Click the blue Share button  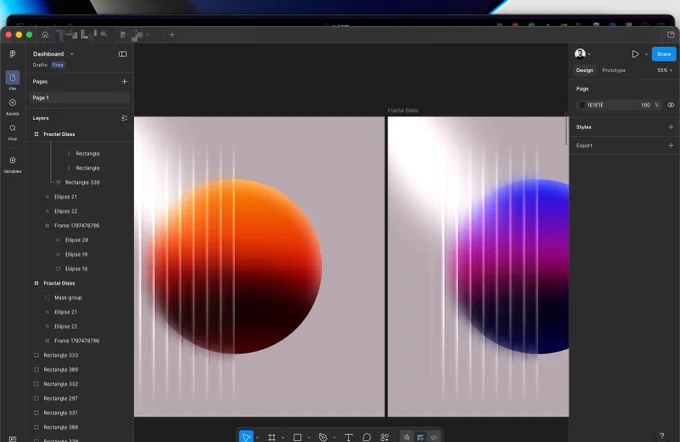(664, 54)
